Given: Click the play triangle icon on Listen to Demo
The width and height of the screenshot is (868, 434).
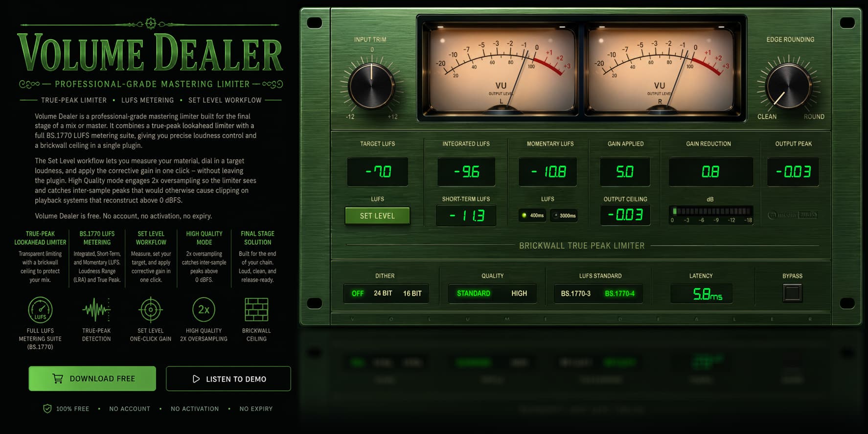Looking at the screenshot, I should (x=196, y=379).
